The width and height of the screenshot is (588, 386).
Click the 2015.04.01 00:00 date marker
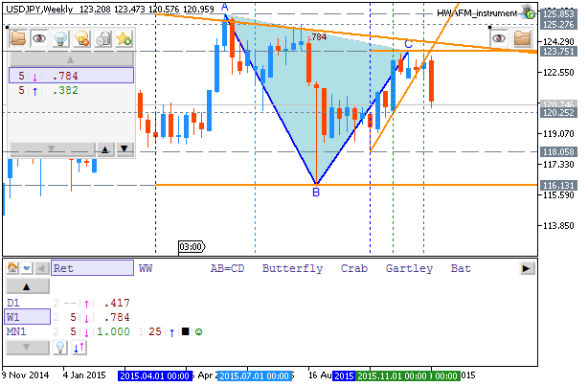(x=154, y=375)
